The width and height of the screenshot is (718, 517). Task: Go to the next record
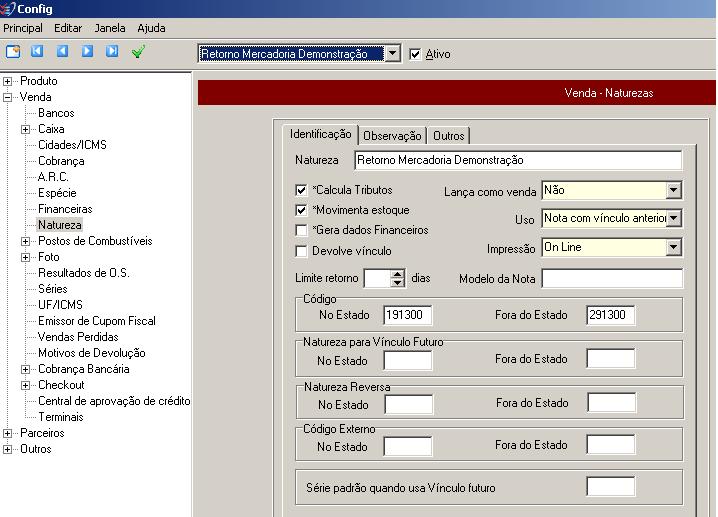click(87, 51)
